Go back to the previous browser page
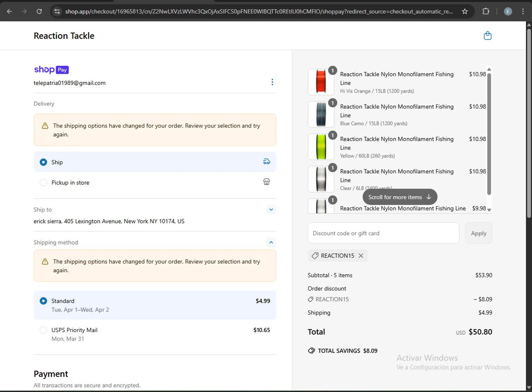 click(x=10, y=11)
